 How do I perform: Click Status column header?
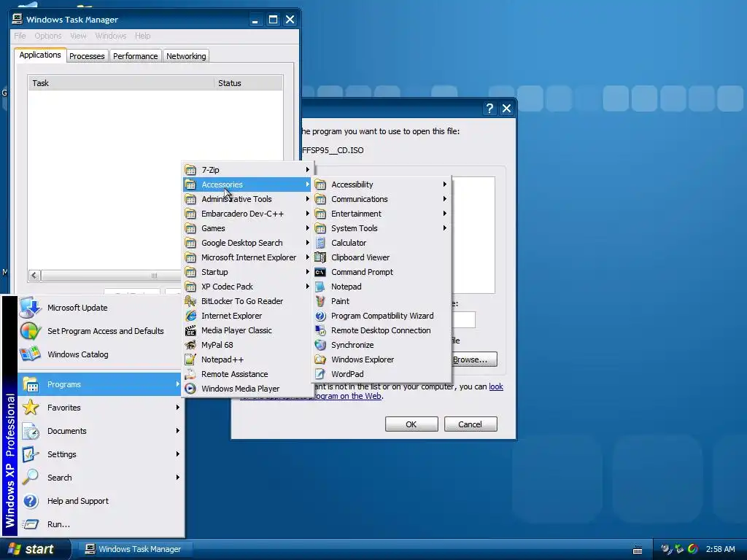(248, 83)
